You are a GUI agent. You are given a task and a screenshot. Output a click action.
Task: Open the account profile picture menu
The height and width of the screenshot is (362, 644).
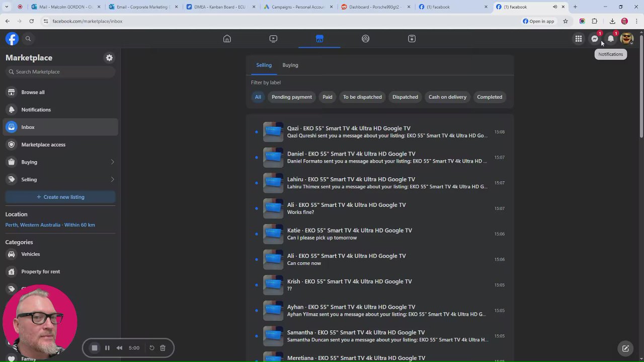click(x=627, y=39)
